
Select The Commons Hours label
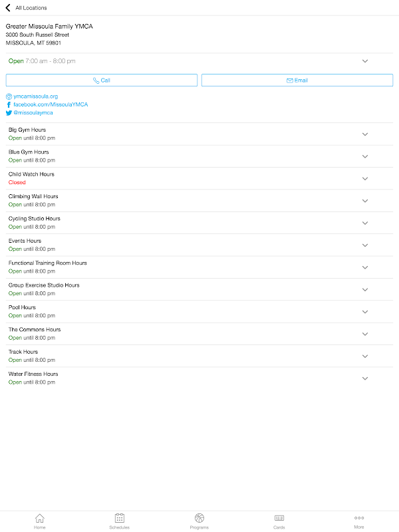pos(35,329)
